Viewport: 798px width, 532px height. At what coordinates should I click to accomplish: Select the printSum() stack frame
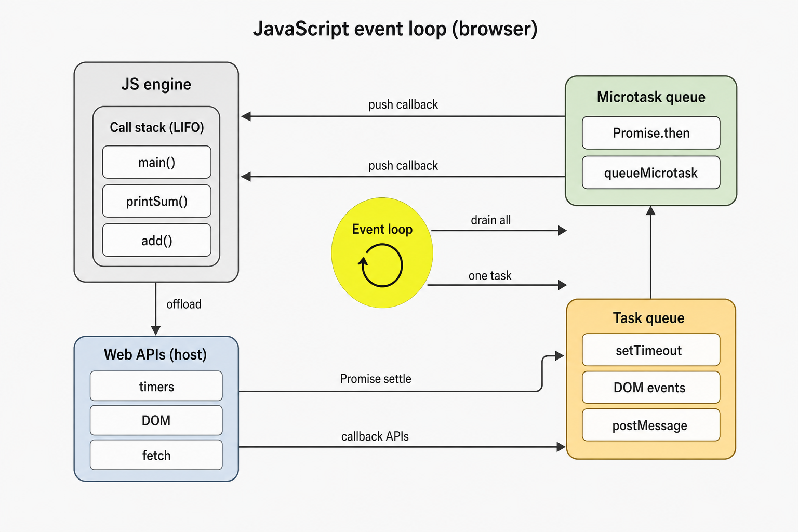click(x=157, y=201)
